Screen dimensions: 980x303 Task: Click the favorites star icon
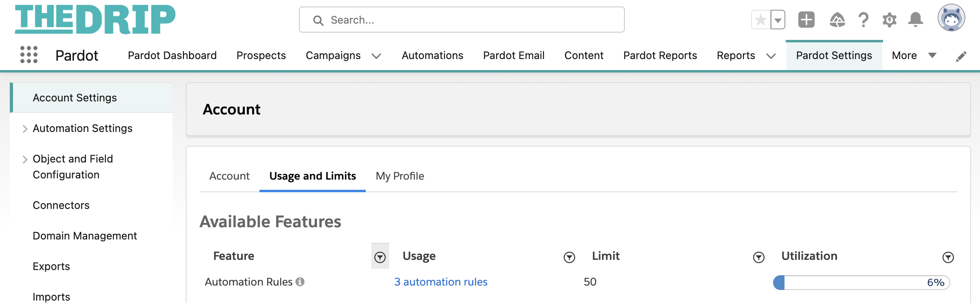tap(760, 20)
